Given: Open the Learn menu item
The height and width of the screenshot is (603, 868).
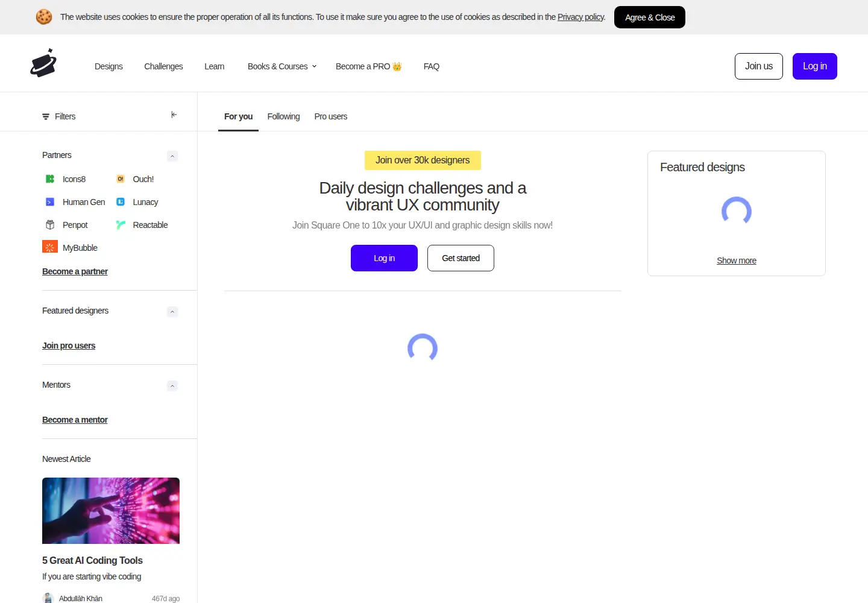Looking at the screenshot, I should point(214,66).
